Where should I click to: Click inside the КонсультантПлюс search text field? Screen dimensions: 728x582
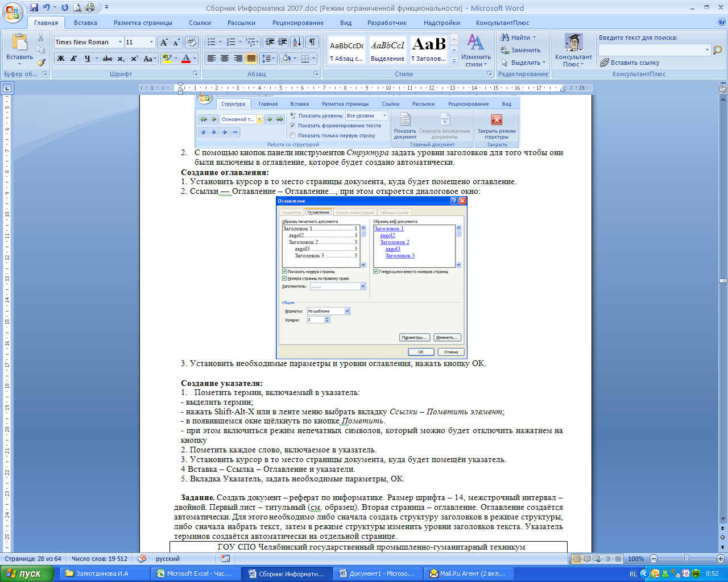point(651,50)
